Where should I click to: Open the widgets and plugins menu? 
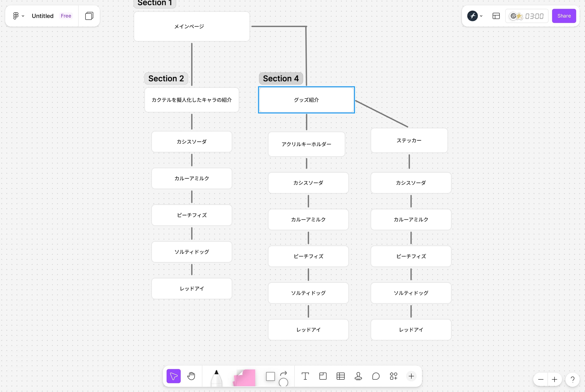[393, 376]
